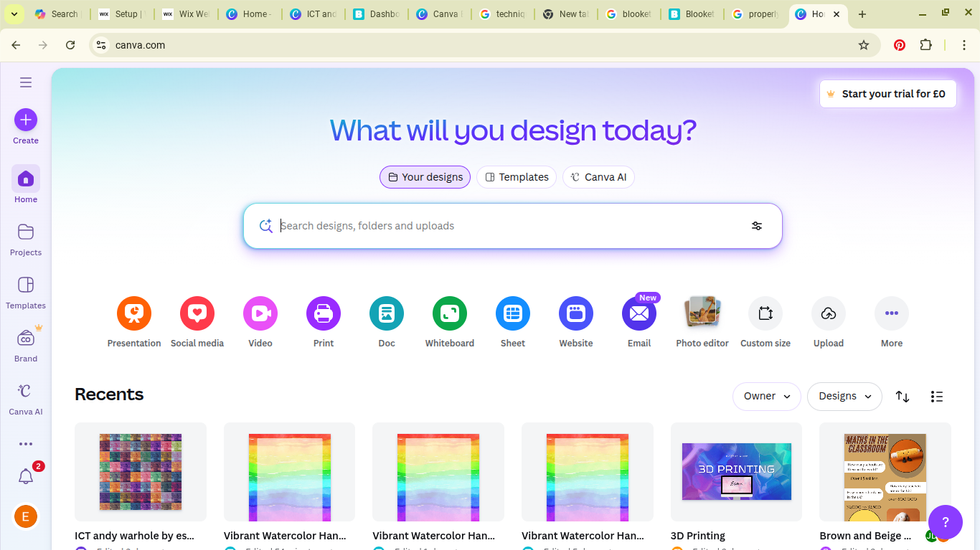Create a new Email design

tap(639, 322)
